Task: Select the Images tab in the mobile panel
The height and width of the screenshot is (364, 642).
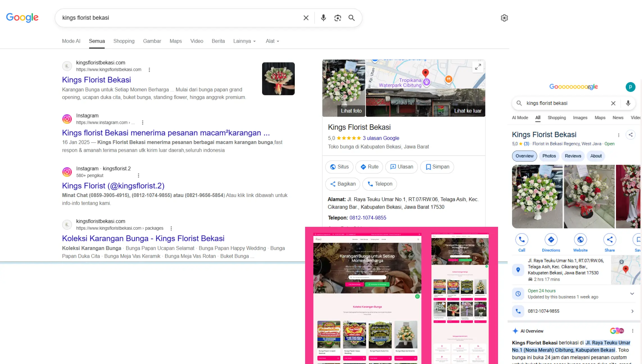Action: point(580,118)
